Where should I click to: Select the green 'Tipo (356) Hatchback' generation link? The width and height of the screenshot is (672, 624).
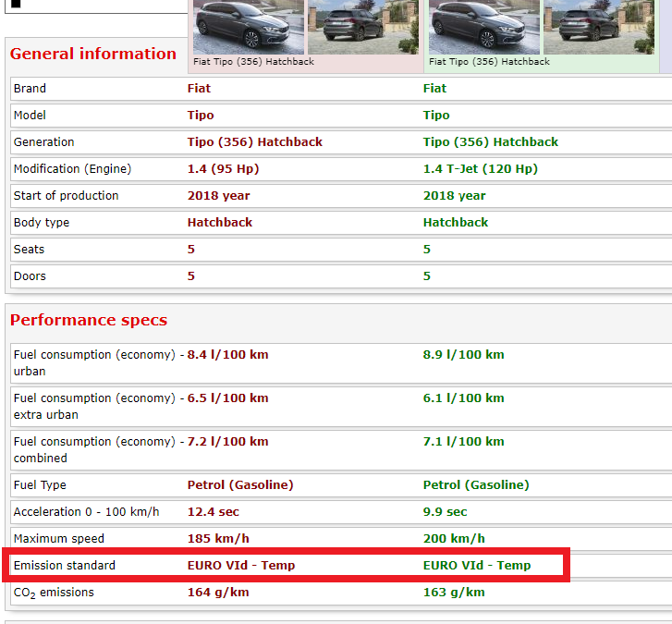(491, 142)
